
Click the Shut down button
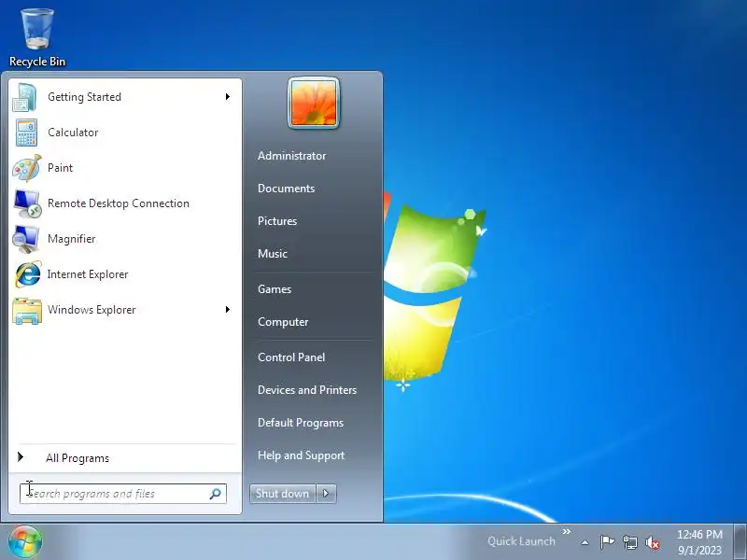tap(283, 494)
